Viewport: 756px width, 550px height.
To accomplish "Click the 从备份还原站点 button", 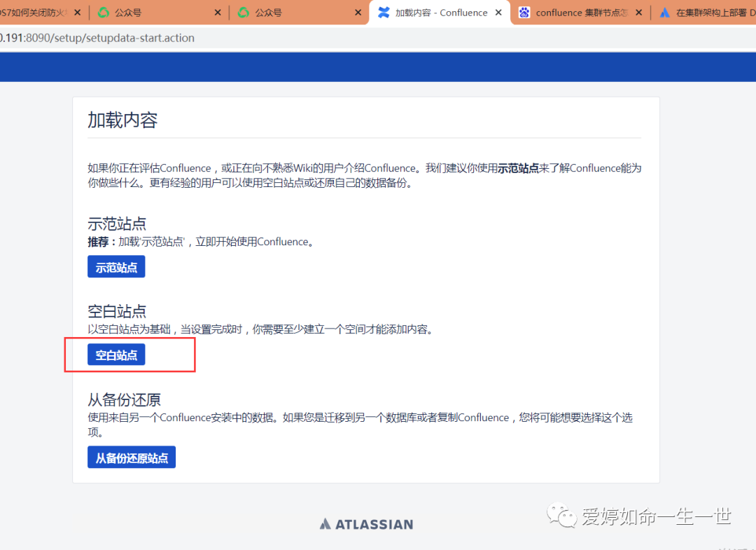I will [x=132, y=458].
